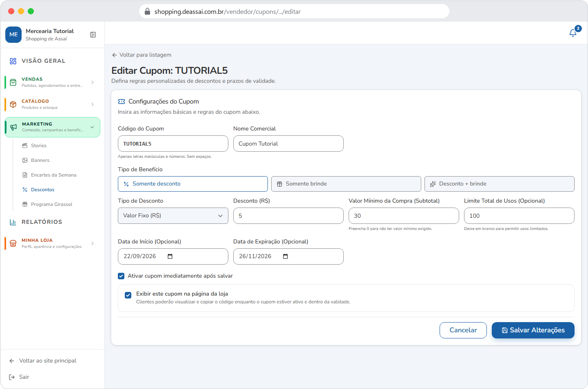Viewport: 588px width, 389px height.
Task: Click the Visão Geral dashboard icon
Action: [x=13, y=61]
